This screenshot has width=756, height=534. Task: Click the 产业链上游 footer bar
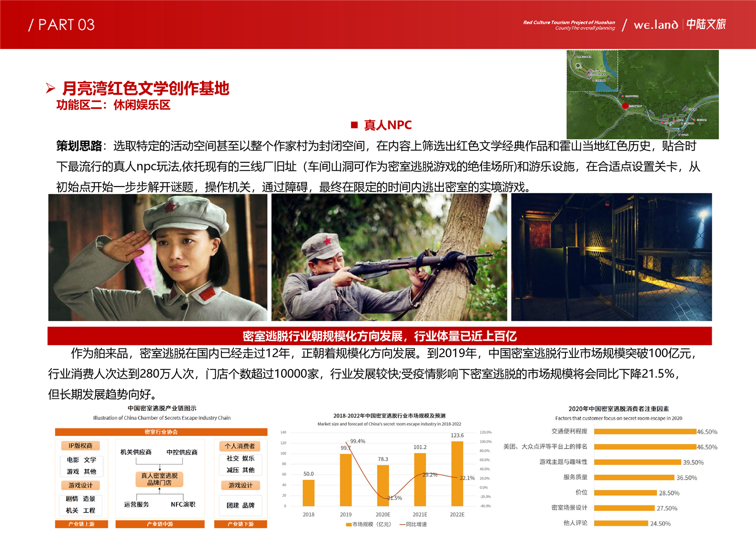[81, 524]
